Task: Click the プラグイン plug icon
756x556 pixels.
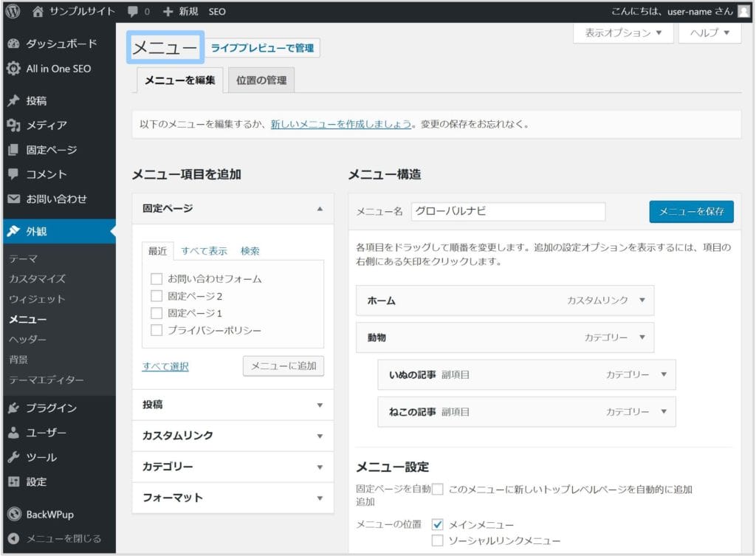Action: (x=13, y=408)
